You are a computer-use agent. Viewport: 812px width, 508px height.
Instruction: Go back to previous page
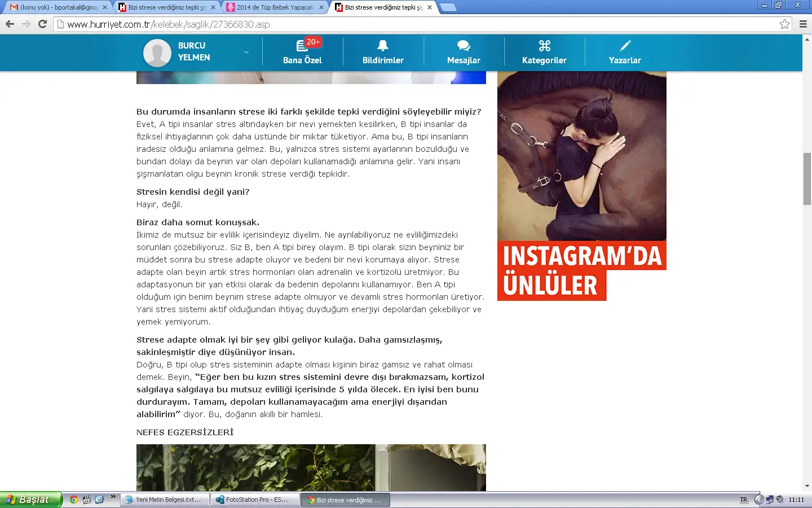click(10, 24)
